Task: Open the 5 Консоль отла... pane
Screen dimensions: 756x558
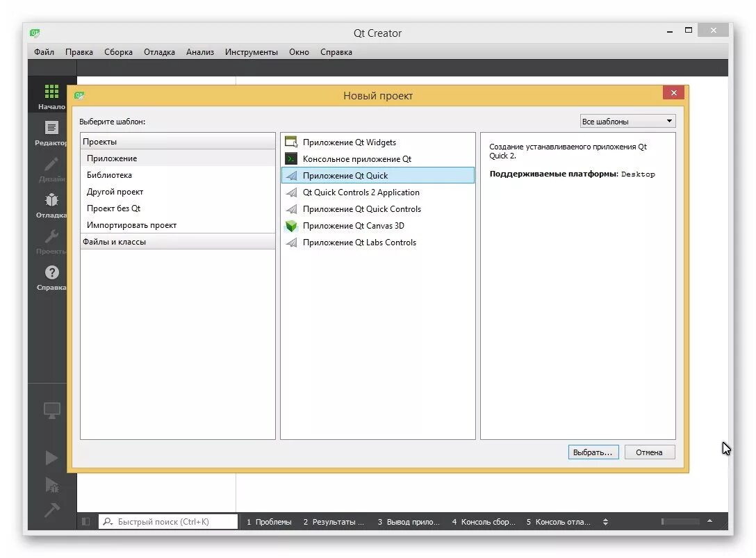Action: click(x=559, y=522)
